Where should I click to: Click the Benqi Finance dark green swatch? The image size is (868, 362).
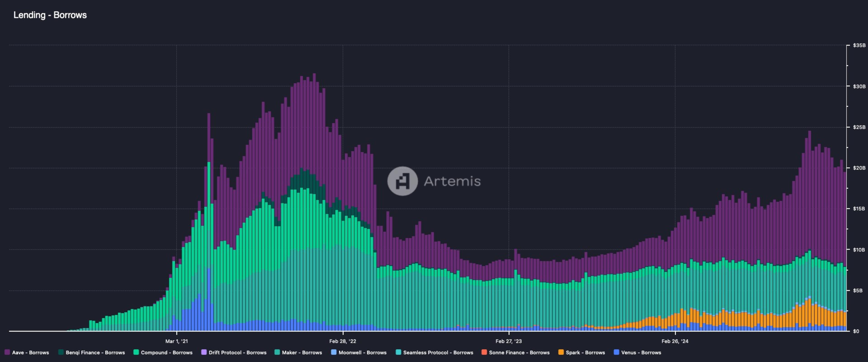[61, 352]
